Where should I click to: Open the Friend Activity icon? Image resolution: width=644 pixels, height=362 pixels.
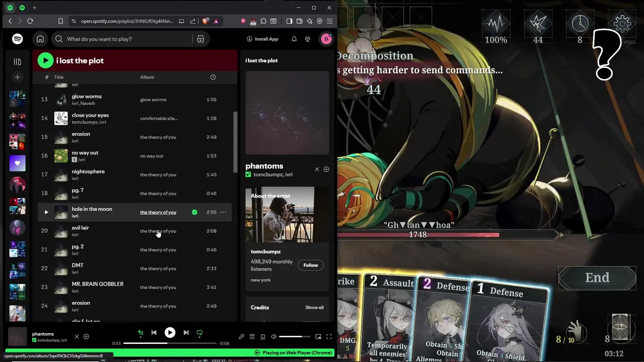[307, 39]
